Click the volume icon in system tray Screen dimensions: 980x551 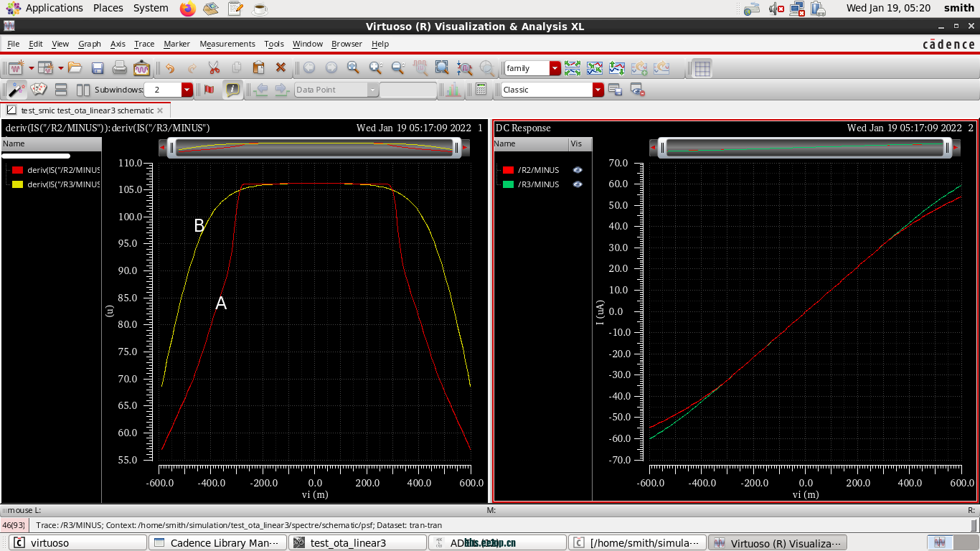point(775,9)
